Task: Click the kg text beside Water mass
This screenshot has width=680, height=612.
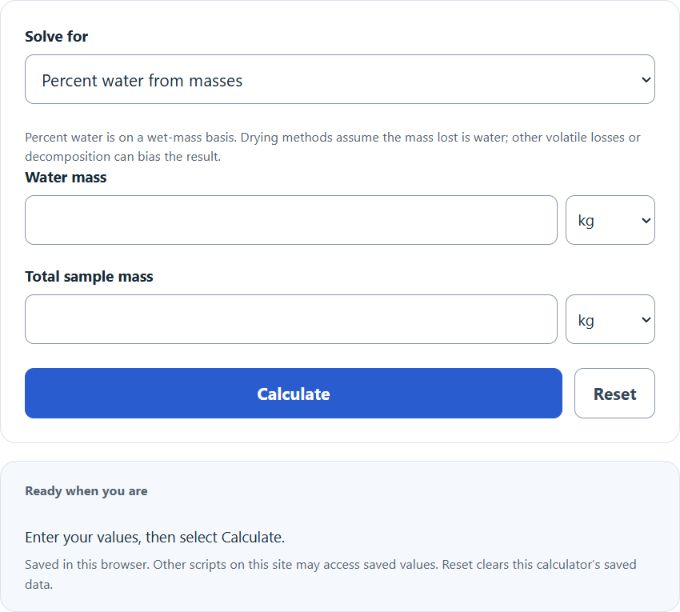Action: click(x=586, y=221)
